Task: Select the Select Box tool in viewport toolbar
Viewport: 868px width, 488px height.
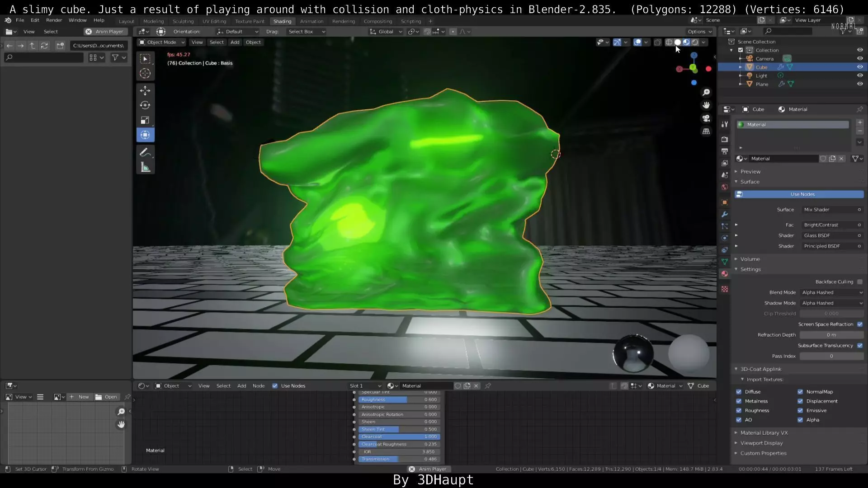Action: pyautogui.click(x=145, y=59)
